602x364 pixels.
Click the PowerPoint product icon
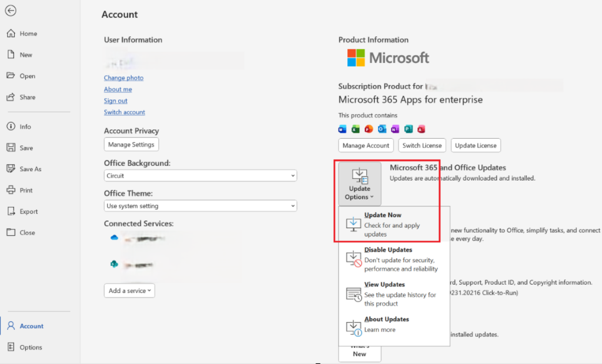[x=369, y=129]
